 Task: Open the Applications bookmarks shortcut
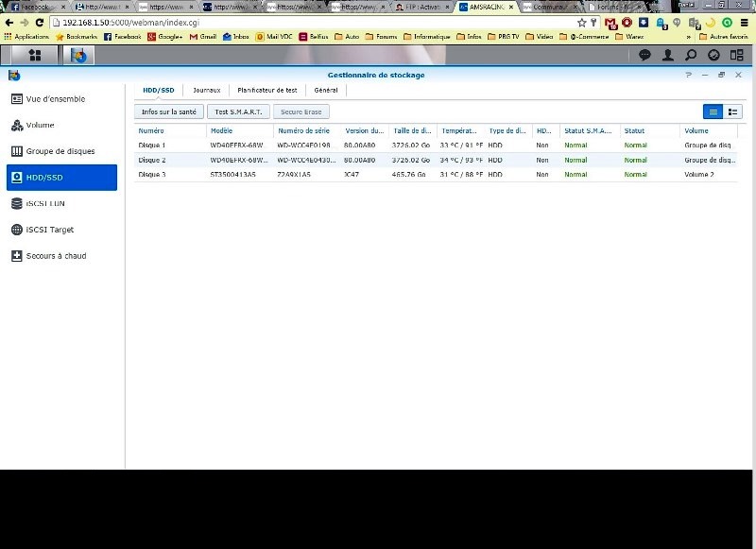coord(26,37)
